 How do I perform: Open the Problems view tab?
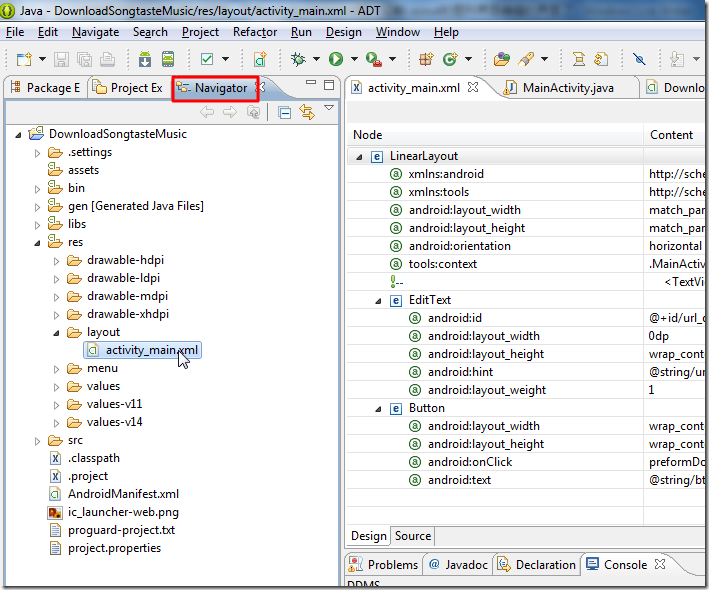click(384, 565)
